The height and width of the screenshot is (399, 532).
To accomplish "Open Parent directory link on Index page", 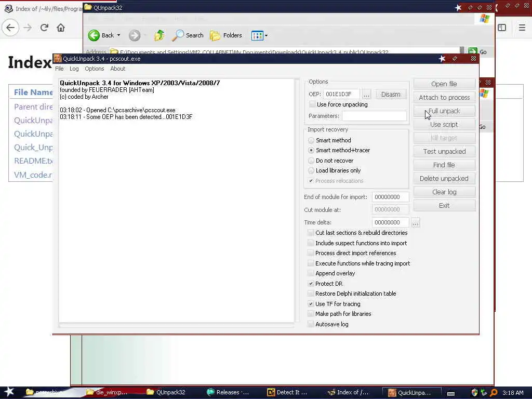I will 33,107.
